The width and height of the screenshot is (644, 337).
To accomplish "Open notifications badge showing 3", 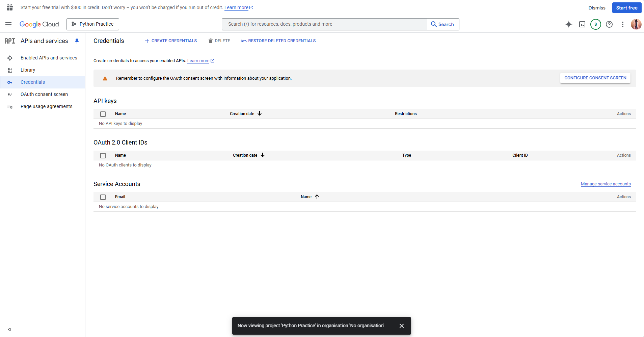I will point(596,24).
